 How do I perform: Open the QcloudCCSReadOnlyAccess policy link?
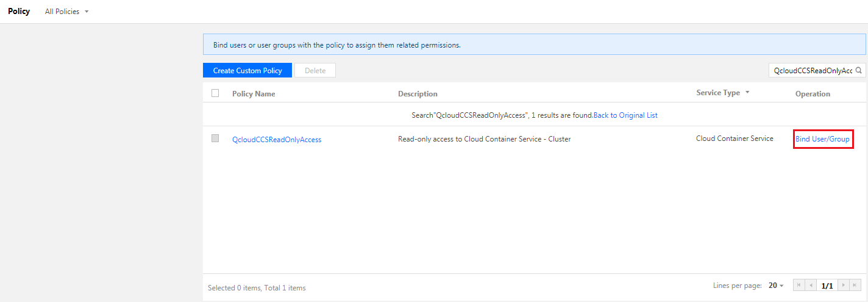coord(277,140)
